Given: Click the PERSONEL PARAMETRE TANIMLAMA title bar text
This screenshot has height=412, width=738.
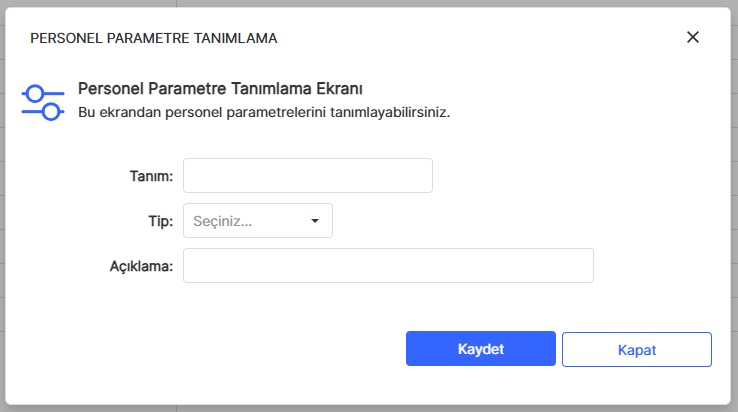Looking at the screenshot, I should coord(154,38).
